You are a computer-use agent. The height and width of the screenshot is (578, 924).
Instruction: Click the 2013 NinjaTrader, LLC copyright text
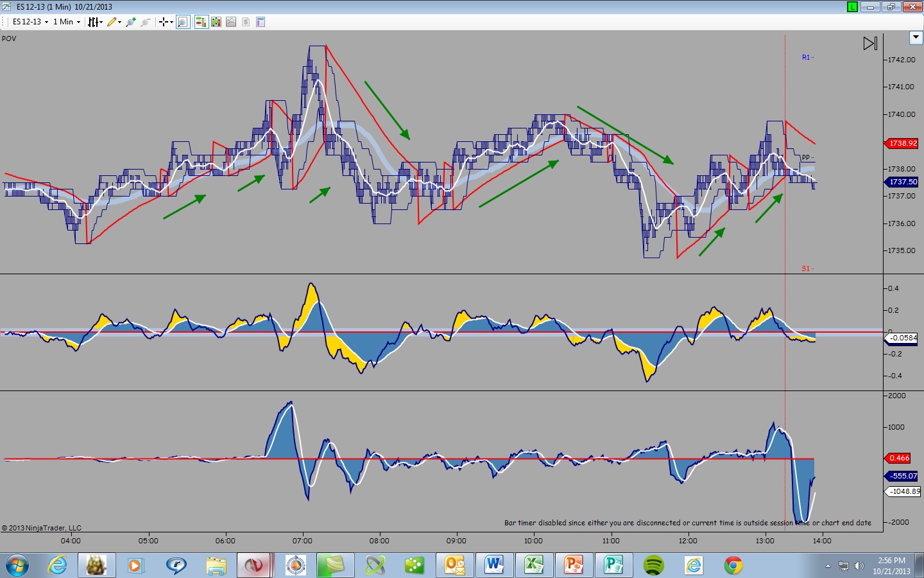coord(42,528)
